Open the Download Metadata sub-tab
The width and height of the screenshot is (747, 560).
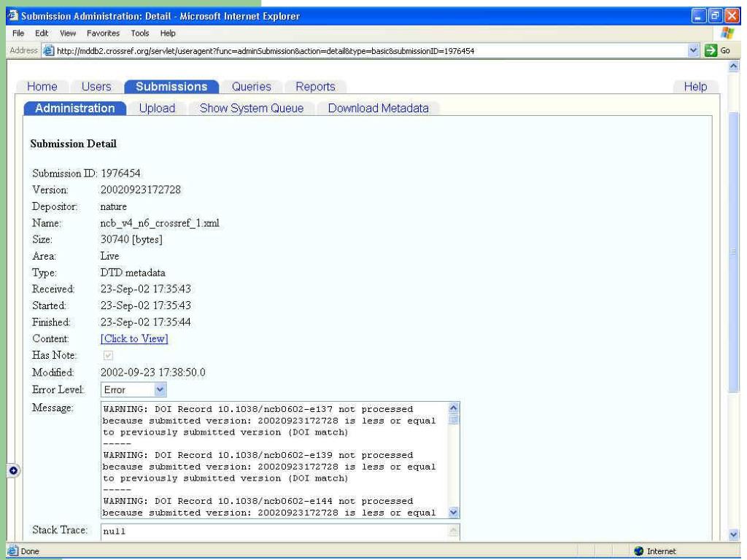pos(379,109)
